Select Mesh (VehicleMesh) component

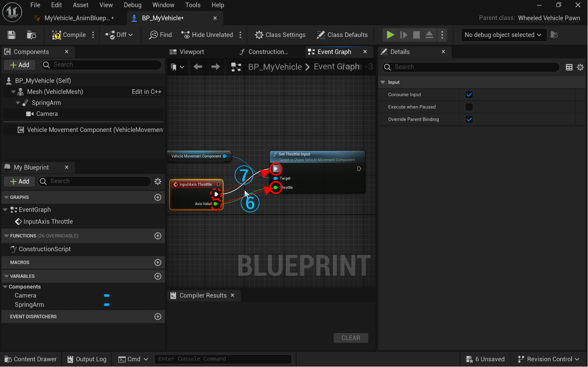[x=55, y=92]
